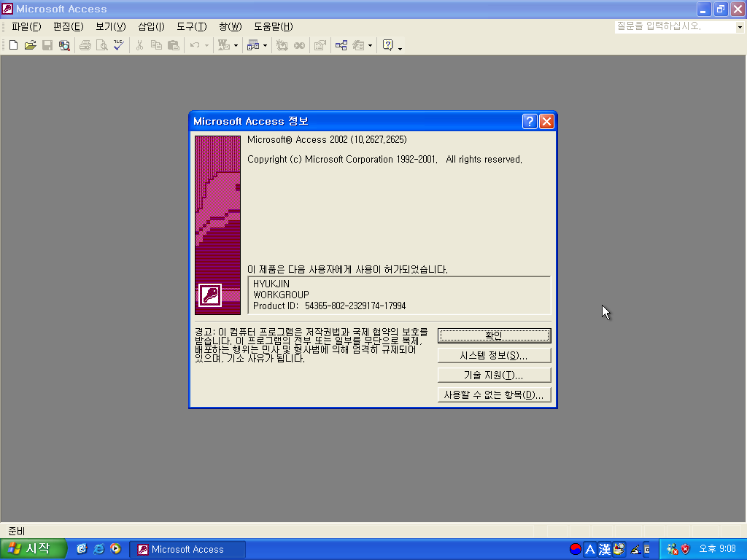Click the 오후 9:08 taskbar clock
This screenshot has width=747, height=560.
(x=717, y=549)
